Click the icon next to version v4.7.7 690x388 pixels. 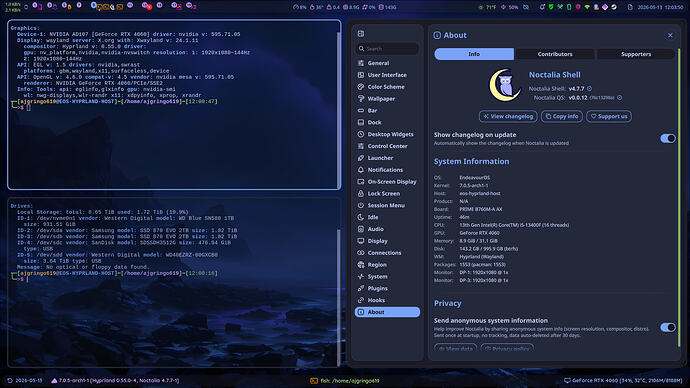click(589, 88)
